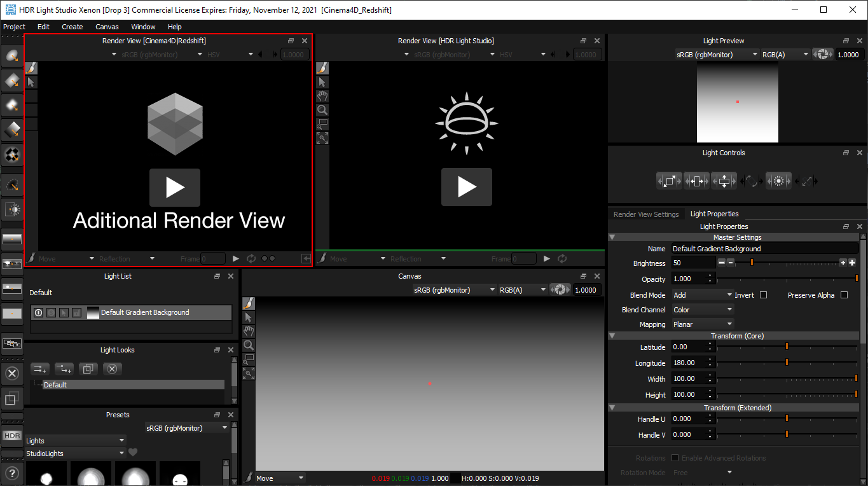
Task: Click the fit-to-view icon in Canvas toolbar
Action: point(249,373)
